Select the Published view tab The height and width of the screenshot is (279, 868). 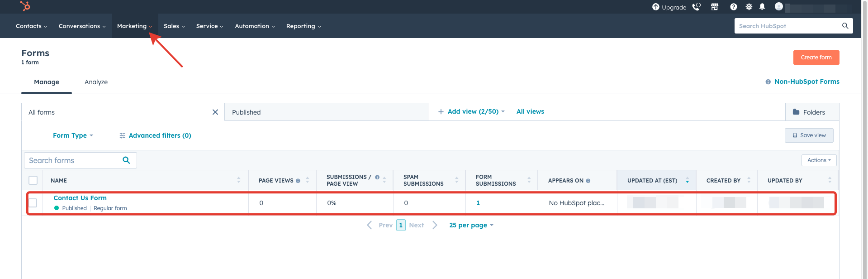point(326,112)
